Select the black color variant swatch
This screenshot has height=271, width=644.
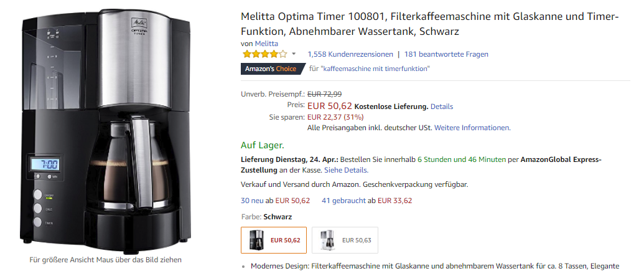(274, 240)
